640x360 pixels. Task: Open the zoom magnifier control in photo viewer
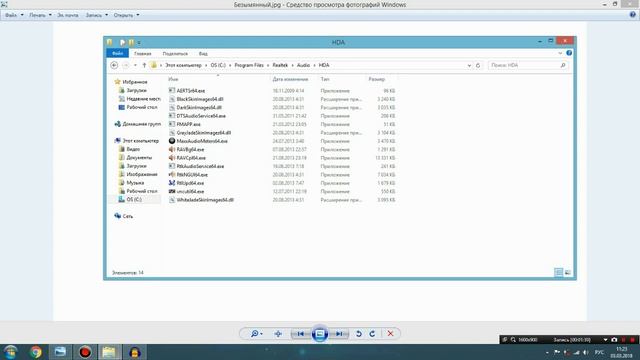pyautogui.click(x=256, y=334)
